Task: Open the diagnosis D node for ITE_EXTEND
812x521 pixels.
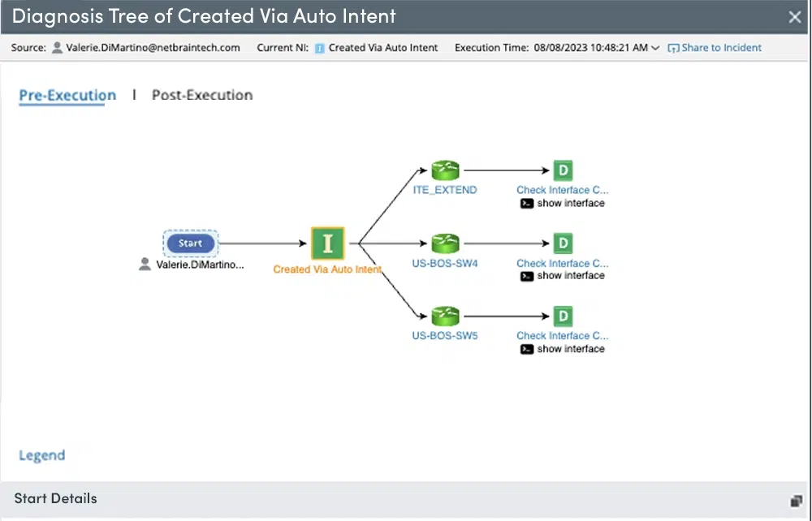Action: tap(563, 170)
